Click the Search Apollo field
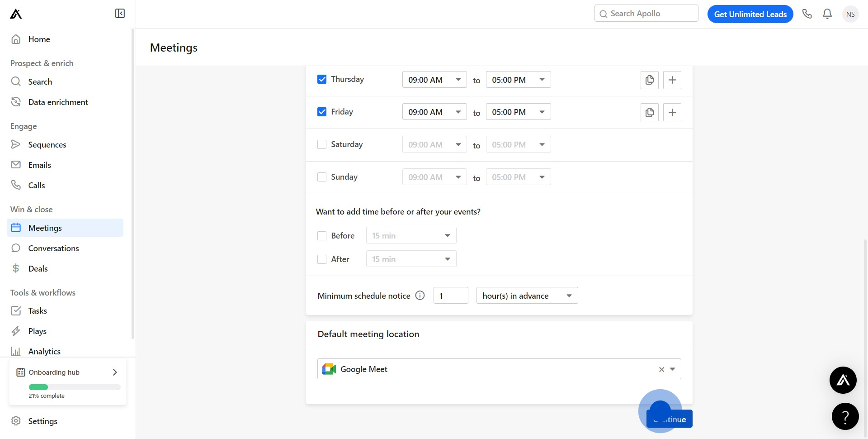868x439 pixels. tap(646, 14)
